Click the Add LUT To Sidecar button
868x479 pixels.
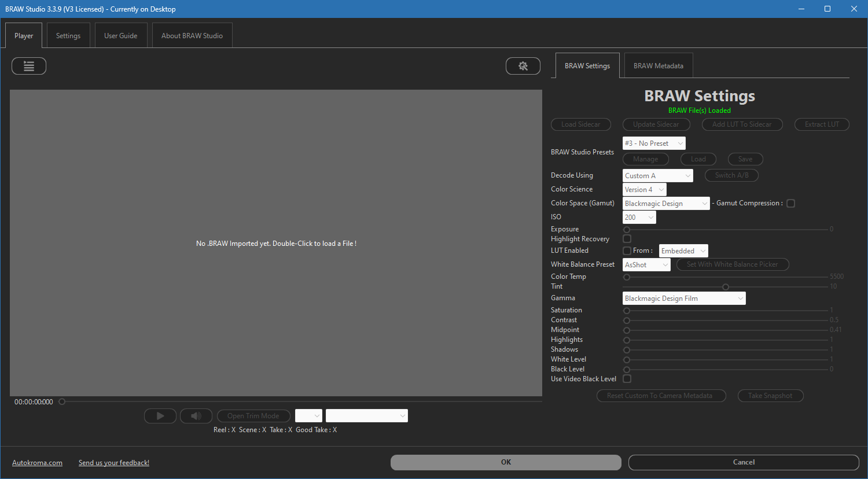[742, 124]
